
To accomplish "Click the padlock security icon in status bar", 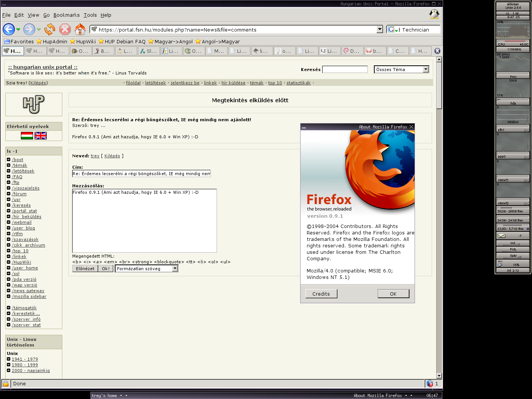I will (x=5, y=383).
